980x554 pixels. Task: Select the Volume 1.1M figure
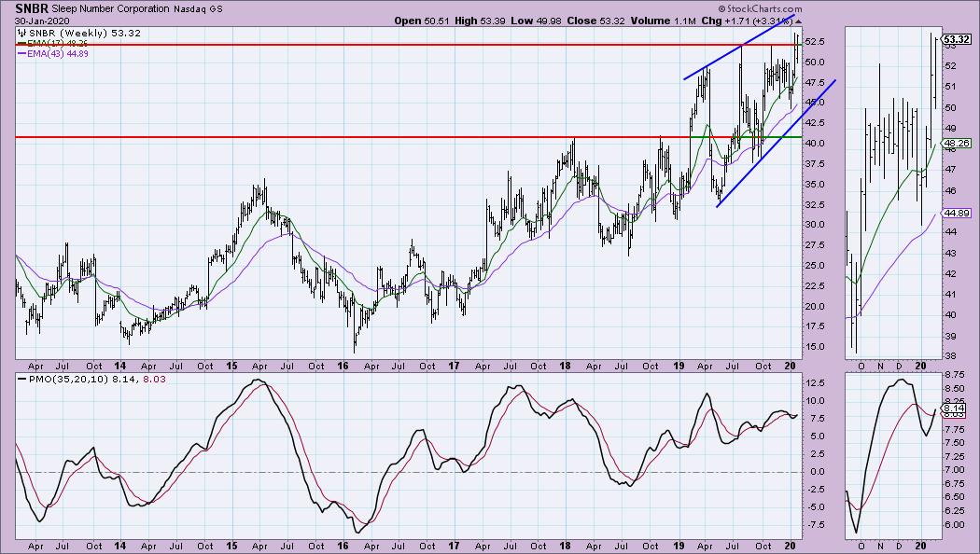point(663,21)
